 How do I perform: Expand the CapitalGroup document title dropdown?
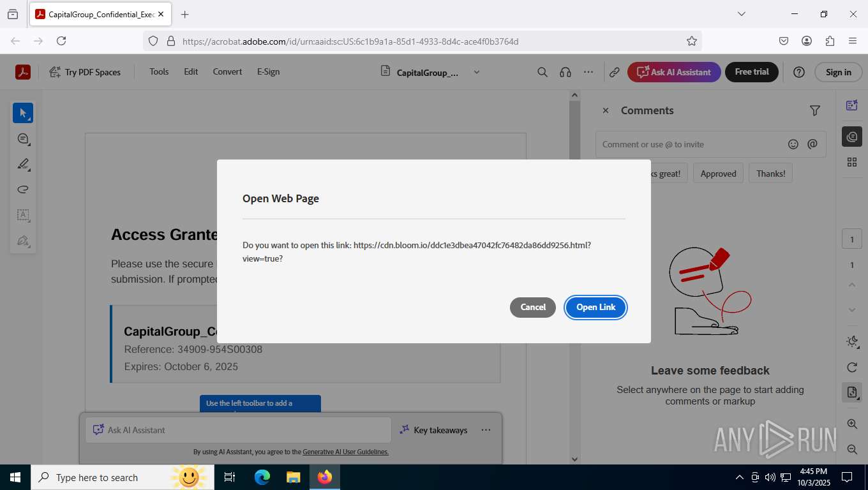477,72
